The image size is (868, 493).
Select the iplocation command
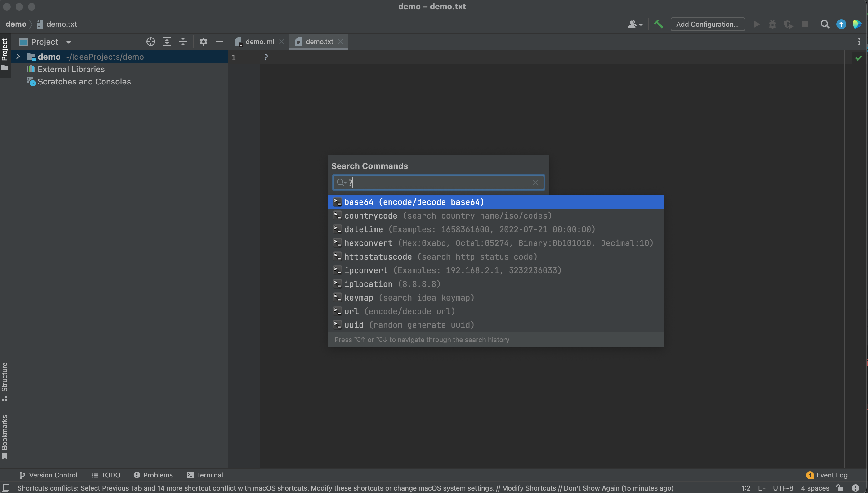[x=495, y=284]
